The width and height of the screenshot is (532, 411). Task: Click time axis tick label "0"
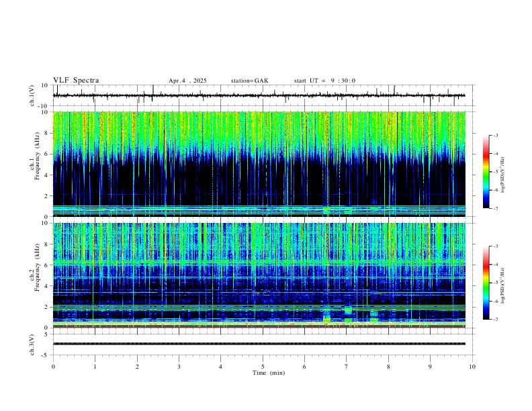click(53, 367)
